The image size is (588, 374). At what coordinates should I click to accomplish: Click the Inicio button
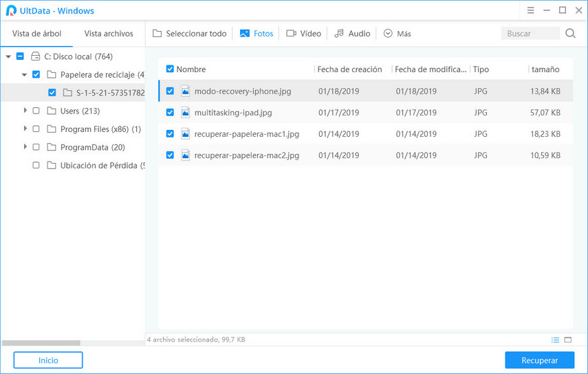point(48,360)
